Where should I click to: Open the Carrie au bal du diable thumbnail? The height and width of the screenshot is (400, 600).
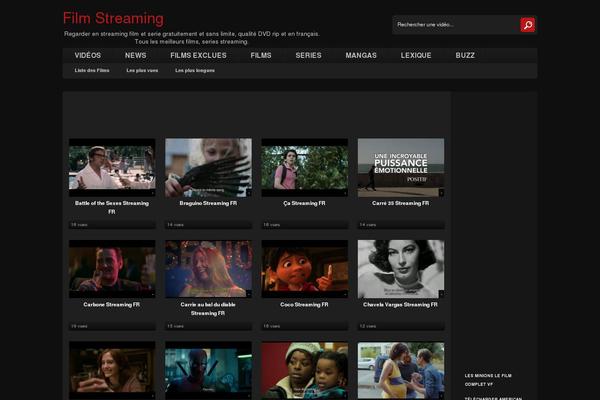click(209, 269)
